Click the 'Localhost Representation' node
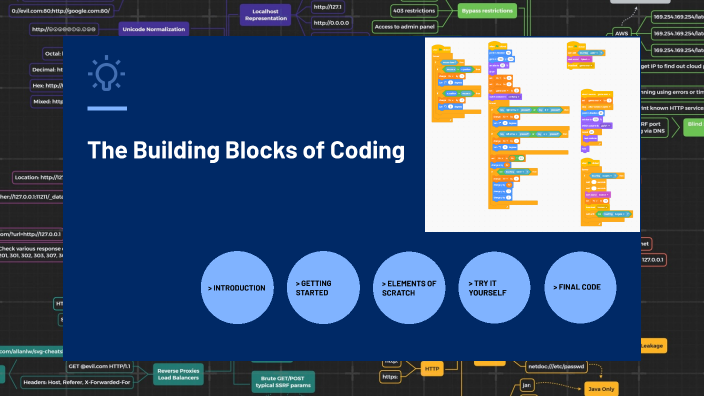Screen dimensions: 704x396 coord(265,15)
